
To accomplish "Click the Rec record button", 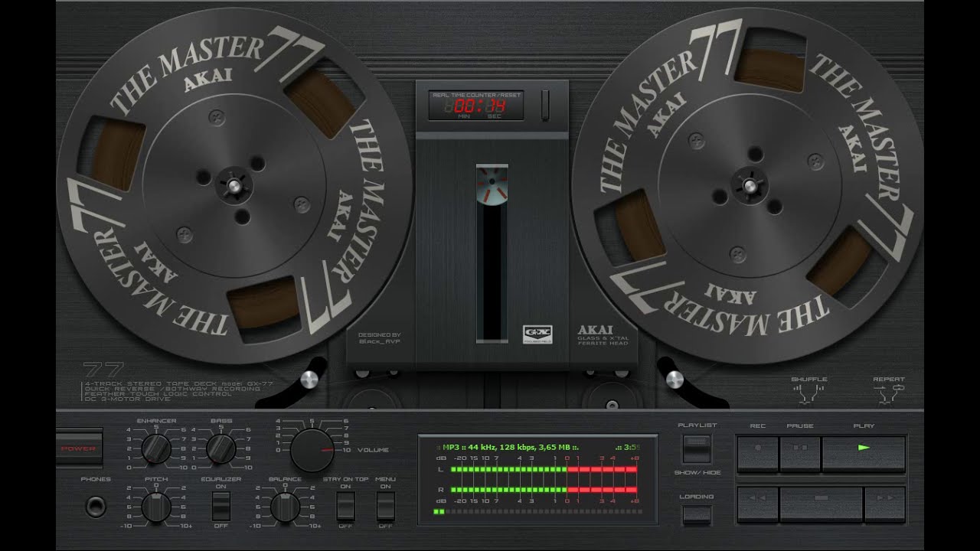I will tap(758, 453).
